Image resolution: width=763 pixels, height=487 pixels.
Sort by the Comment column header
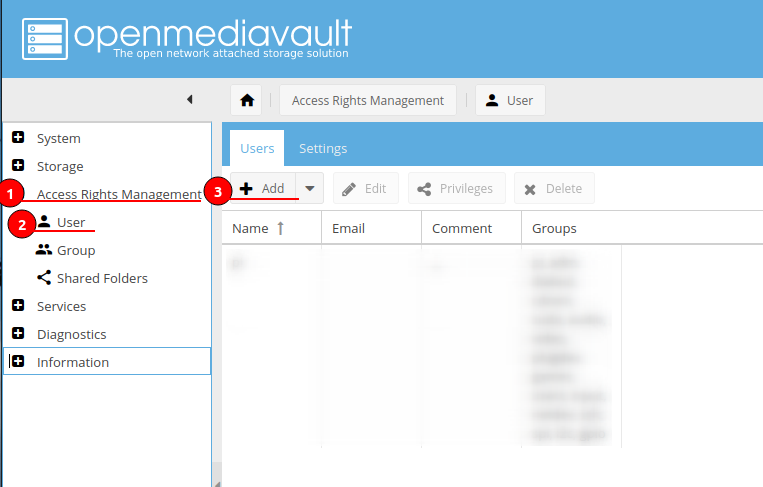coord(472,228)
